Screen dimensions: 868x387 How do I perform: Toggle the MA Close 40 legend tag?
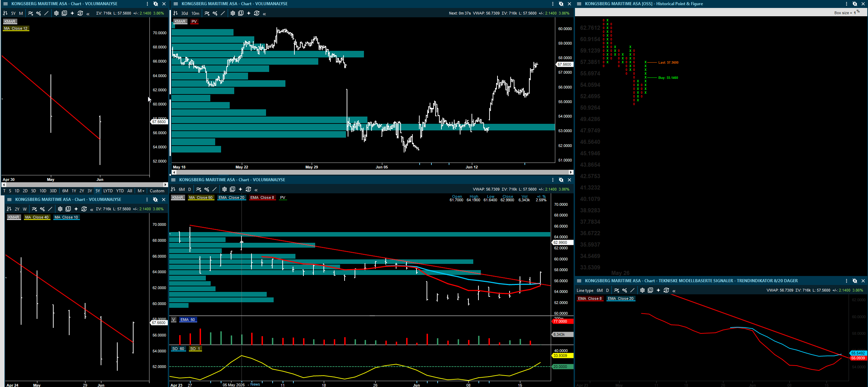(x=37, y=217)
